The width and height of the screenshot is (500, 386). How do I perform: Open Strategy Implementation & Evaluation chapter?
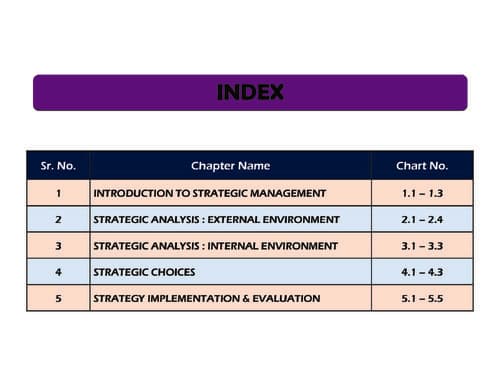tap(207, 298)
